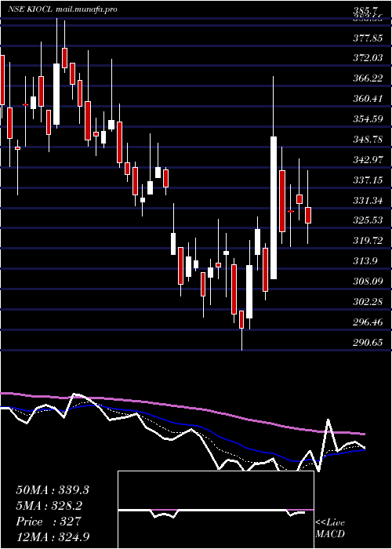This screenshot has height=549, width=392.
Task: Click the <<Live MACD label
Action: [x=330, y=529]
